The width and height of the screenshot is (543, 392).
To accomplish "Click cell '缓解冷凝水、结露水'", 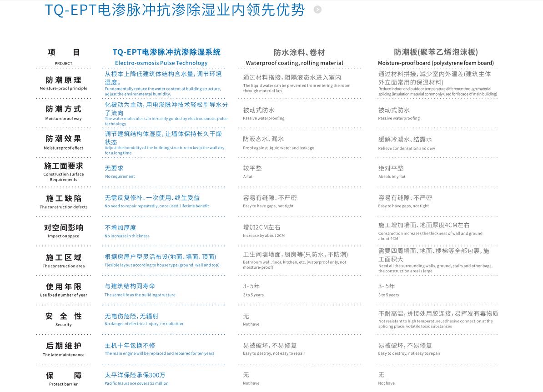I will tap(405, 139).
